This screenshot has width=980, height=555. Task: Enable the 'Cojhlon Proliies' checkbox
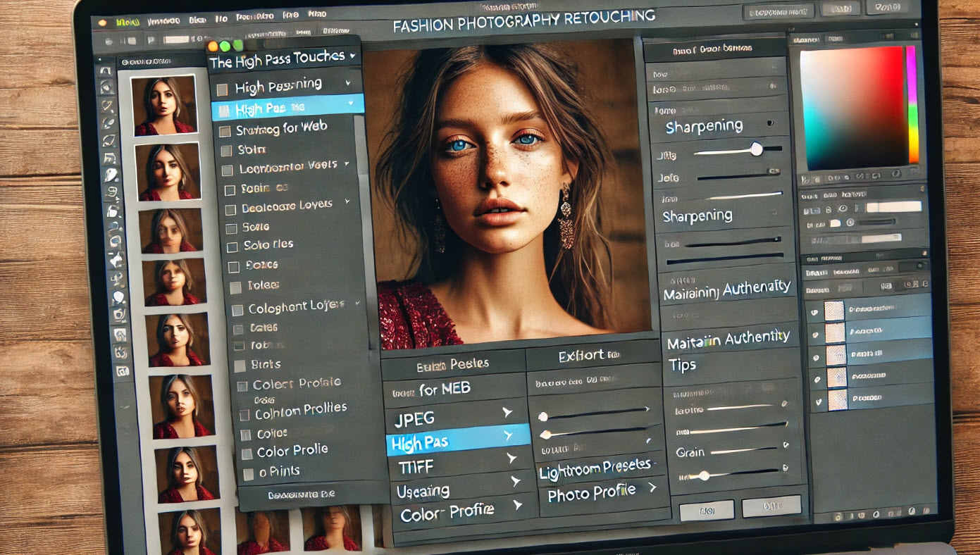coord(244,415)
